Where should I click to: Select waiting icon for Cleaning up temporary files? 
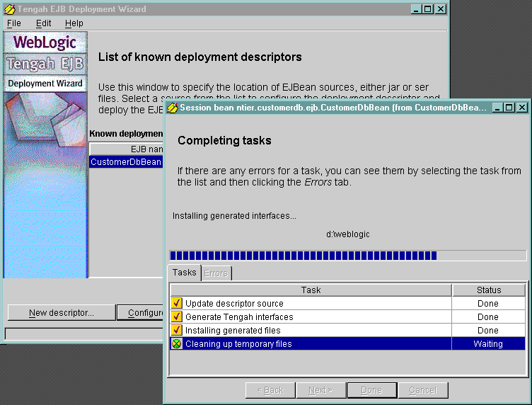(176, 344)
